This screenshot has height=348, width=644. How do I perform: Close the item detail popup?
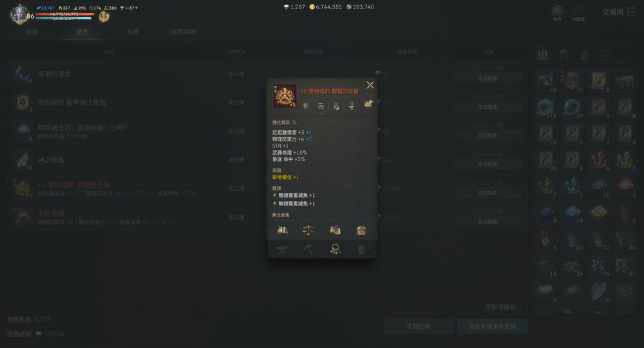tap(370, 85)
